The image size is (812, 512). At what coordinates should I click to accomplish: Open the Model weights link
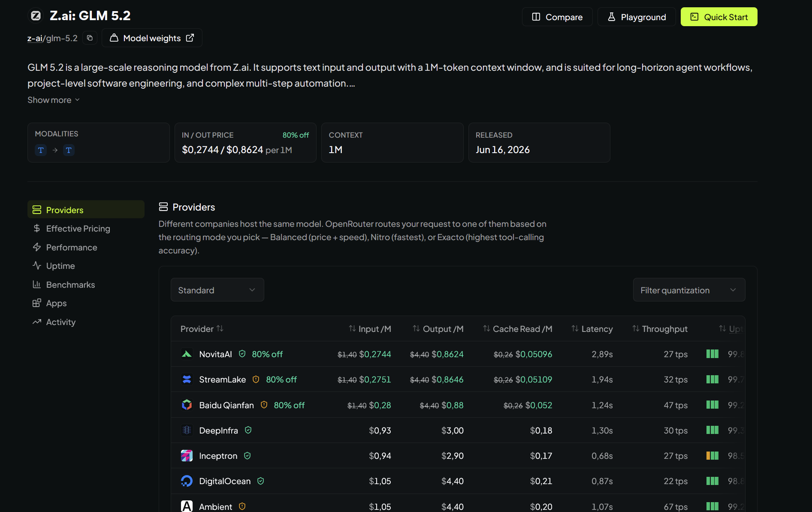[152, 38]
